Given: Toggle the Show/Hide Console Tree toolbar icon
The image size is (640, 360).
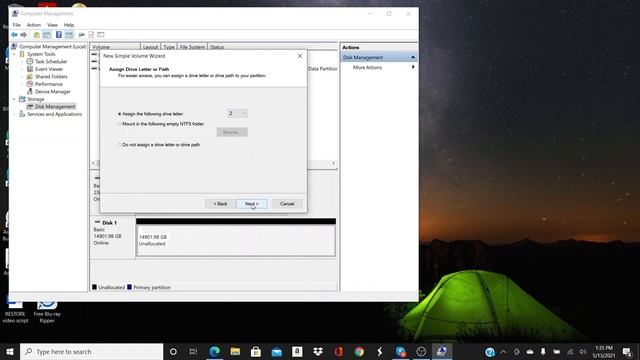Looking at the screenshot, I should point(47,35).
